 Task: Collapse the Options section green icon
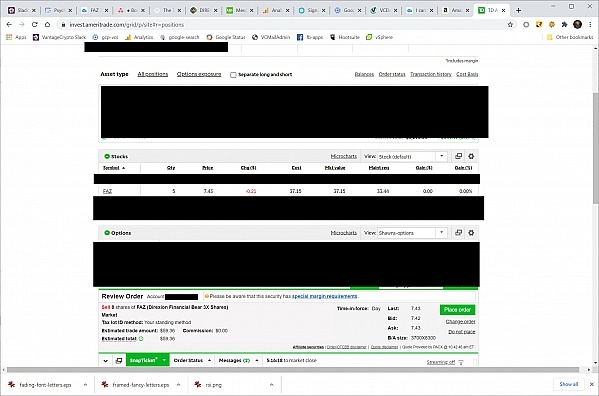pyautogui.click(x=107, y=233)
